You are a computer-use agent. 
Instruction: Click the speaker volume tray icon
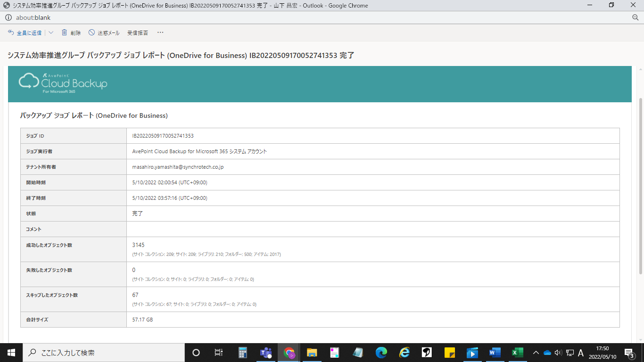click(558, 353)
